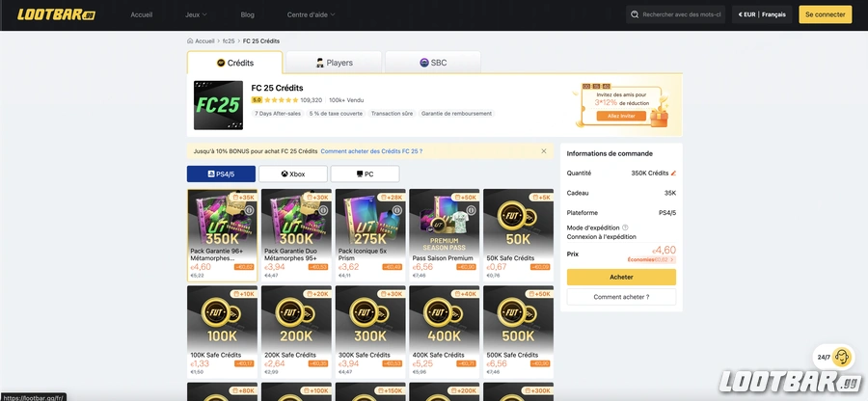Open the Centre d'aide dropdown

[312, 14]
